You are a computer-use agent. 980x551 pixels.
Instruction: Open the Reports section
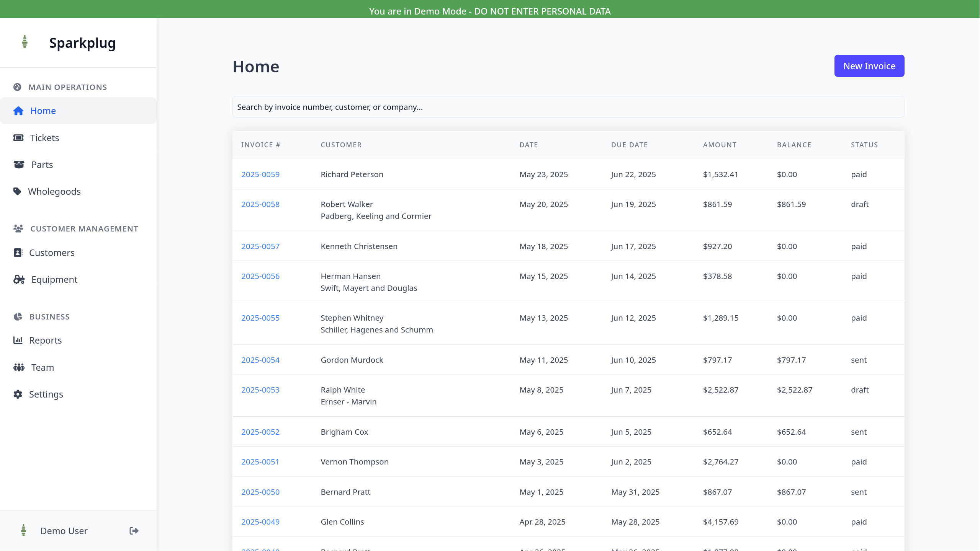[45, 340]
